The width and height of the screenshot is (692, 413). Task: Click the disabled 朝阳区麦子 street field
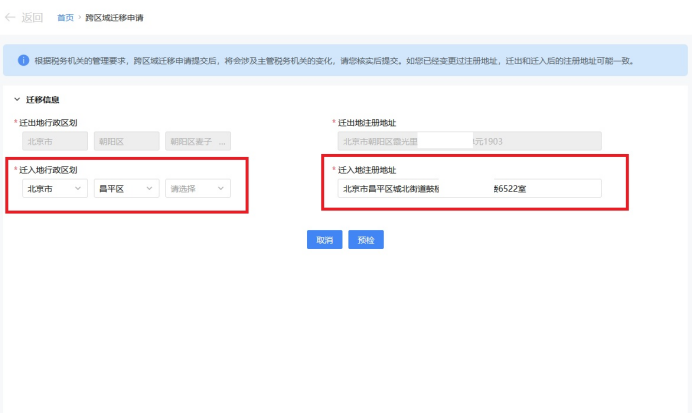click(198, 142)
